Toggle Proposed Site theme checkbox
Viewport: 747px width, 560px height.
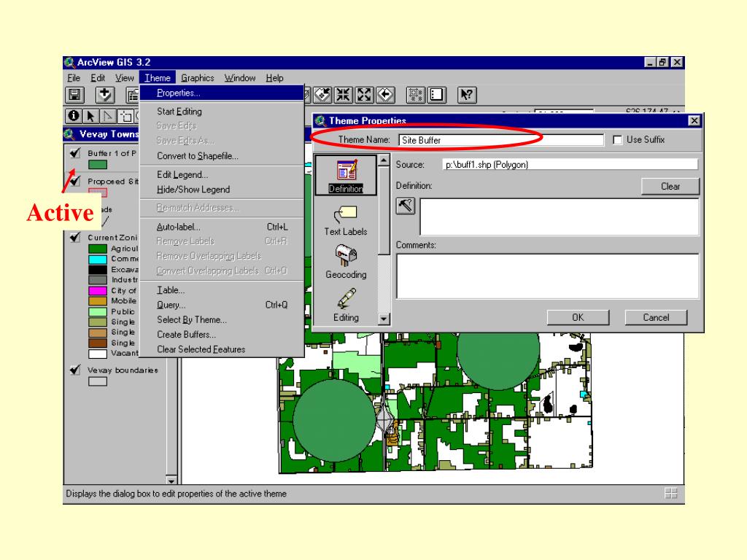tap(75, 181)
